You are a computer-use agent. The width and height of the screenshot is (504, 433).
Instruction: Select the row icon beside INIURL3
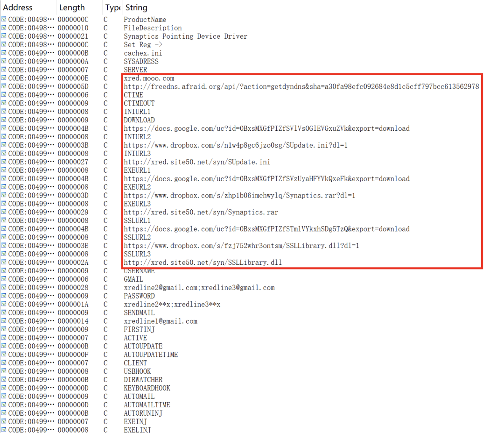coord(4,153)
